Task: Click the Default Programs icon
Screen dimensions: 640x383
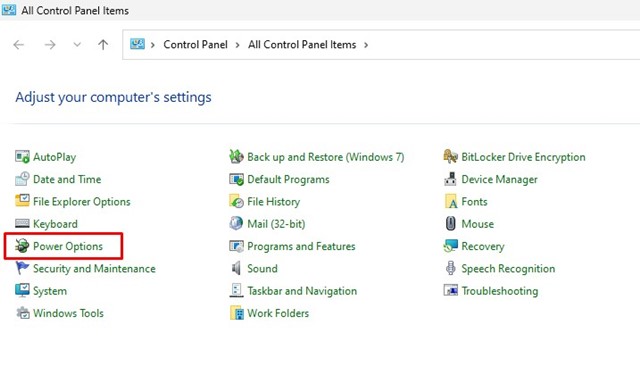Action: point(236,179)
